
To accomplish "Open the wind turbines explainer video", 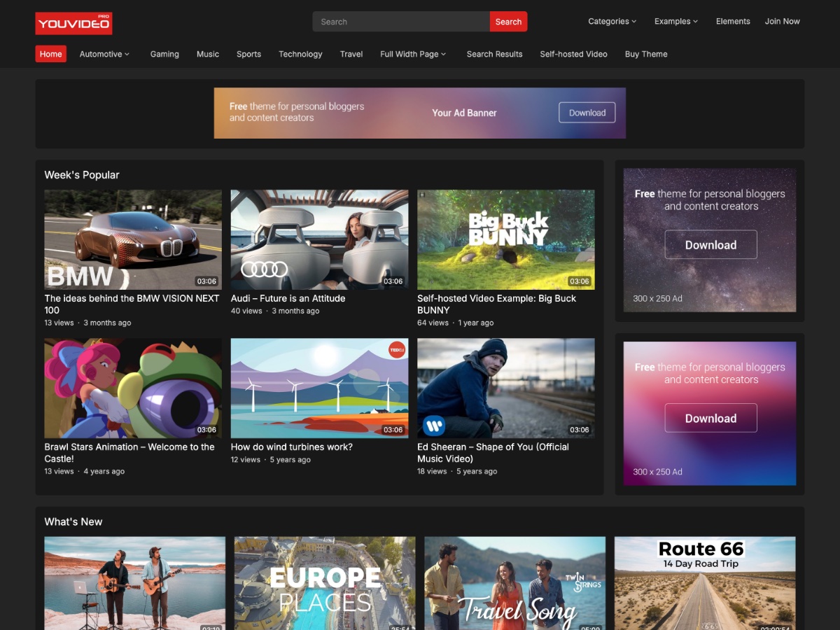I will click(319, 387).
